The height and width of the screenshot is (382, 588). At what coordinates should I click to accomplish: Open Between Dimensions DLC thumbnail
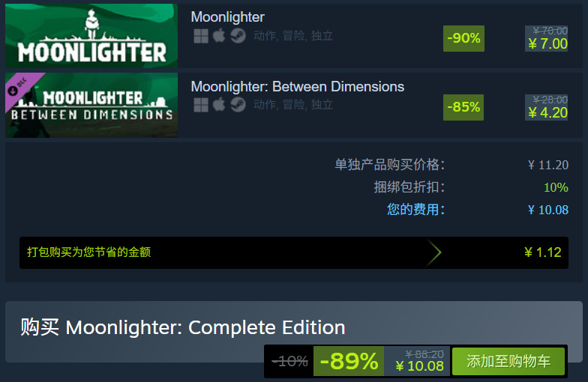click(91, 105)
